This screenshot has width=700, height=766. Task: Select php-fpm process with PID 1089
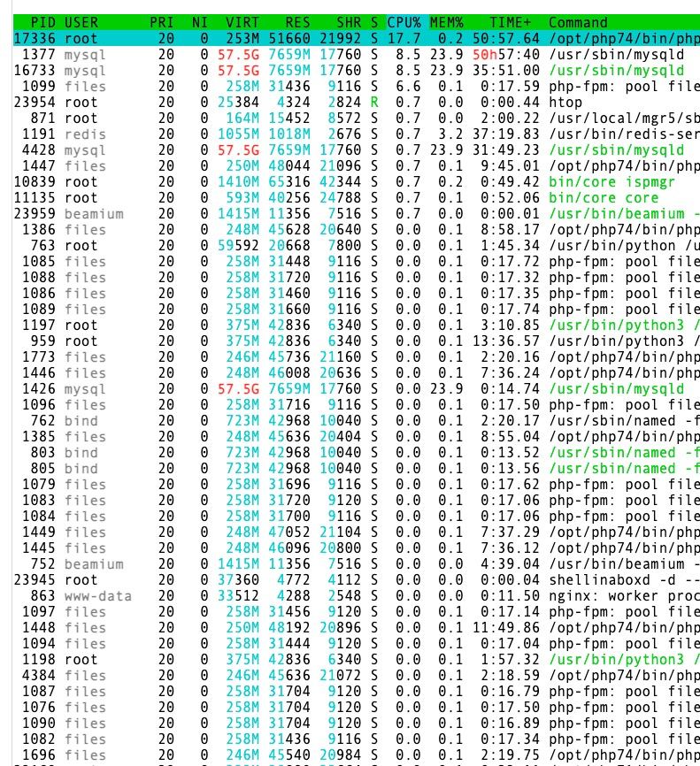click(357, 309)
